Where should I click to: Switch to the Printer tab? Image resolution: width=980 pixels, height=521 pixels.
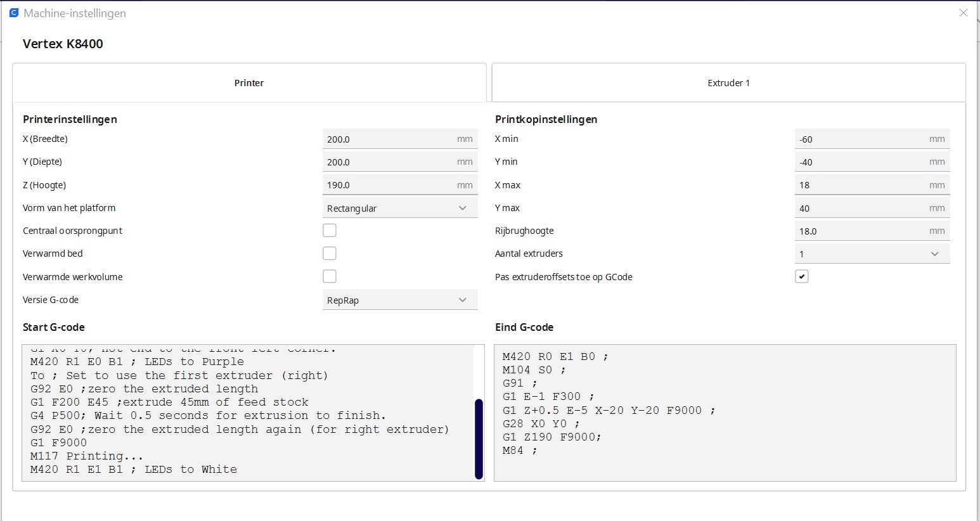coord(249,82)
